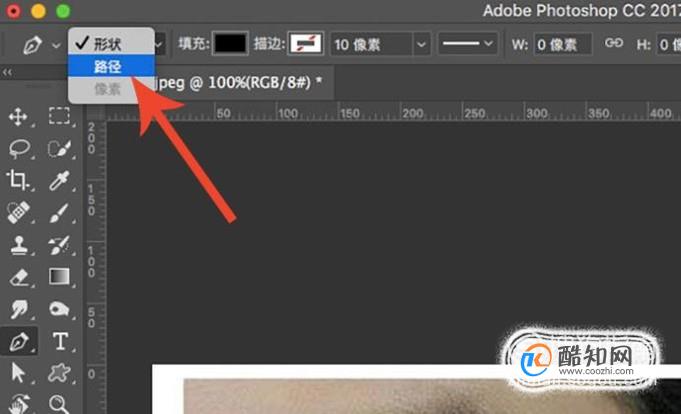Maximize window with green button
The image size is (681, 414).
click(x=63, y=10)
